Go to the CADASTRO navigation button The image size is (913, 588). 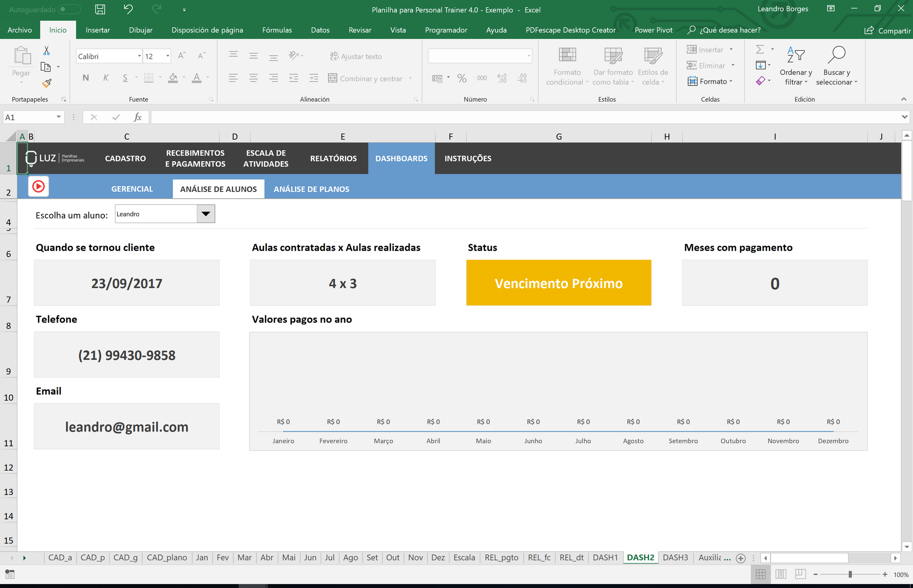point(125,159)
